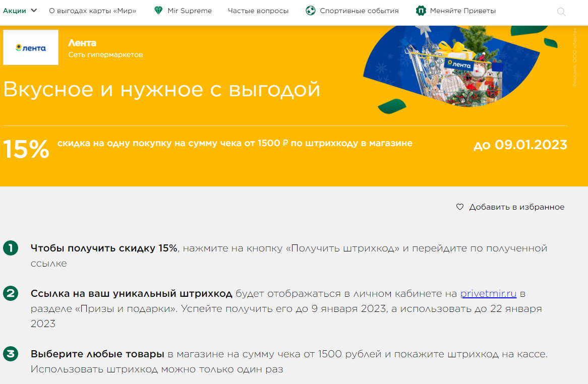This screenshot has height=384, width=588.
Task: Click the soccer ball sports icon
Action: [x=311, y=11]
